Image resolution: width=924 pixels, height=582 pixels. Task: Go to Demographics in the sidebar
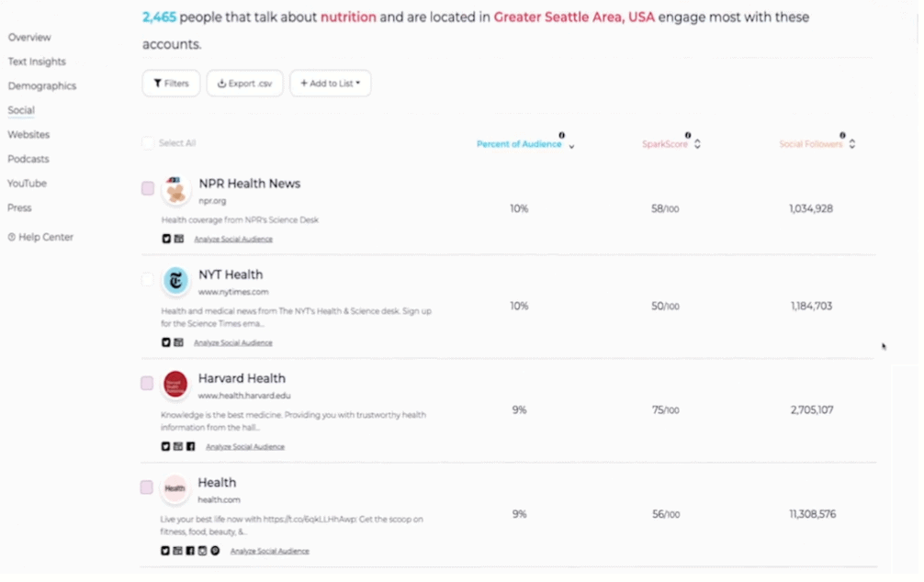(x=42, y=86)
